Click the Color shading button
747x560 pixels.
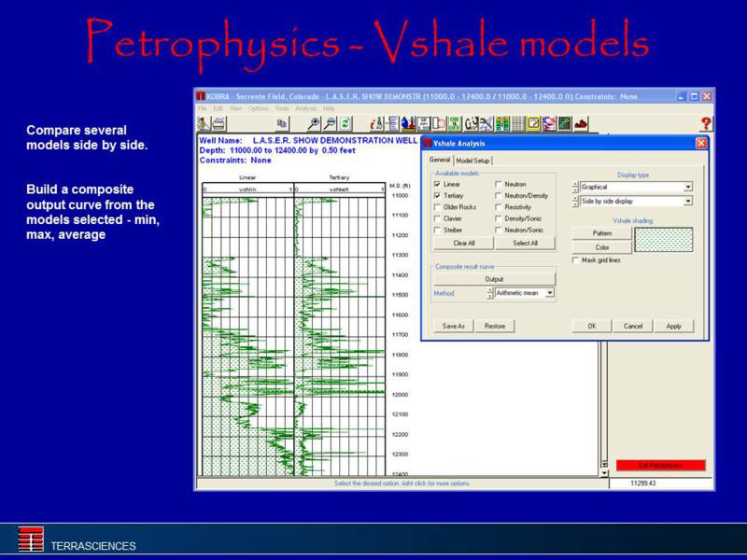coord(601,247)
